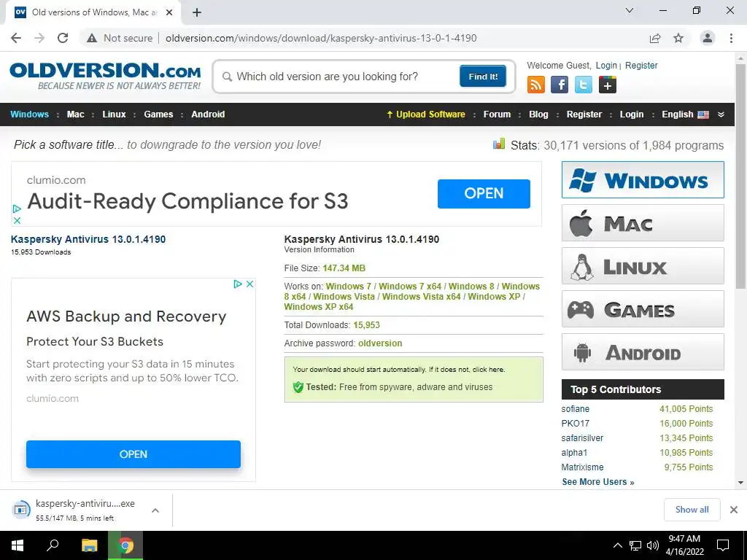Viewport: 747px width, 560px height.
Task: Click AdChoices icon on the AWS ad
Action: pos(238,284)
